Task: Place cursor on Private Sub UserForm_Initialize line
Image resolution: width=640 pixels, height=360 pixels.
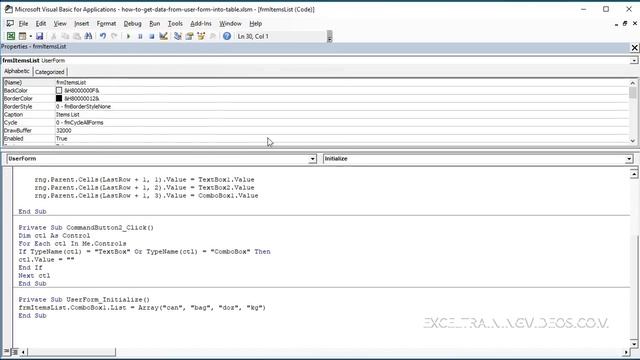Action: [84, 300]
